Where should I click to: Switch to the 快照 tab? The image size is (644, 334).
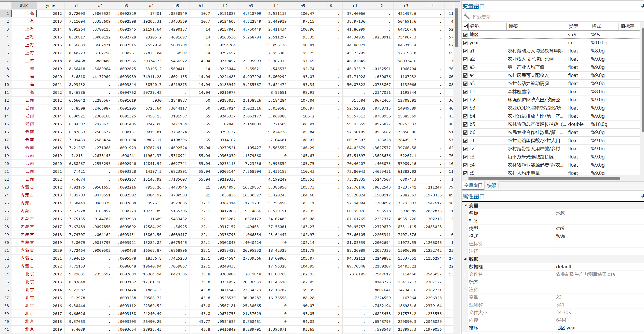point(491,185)
